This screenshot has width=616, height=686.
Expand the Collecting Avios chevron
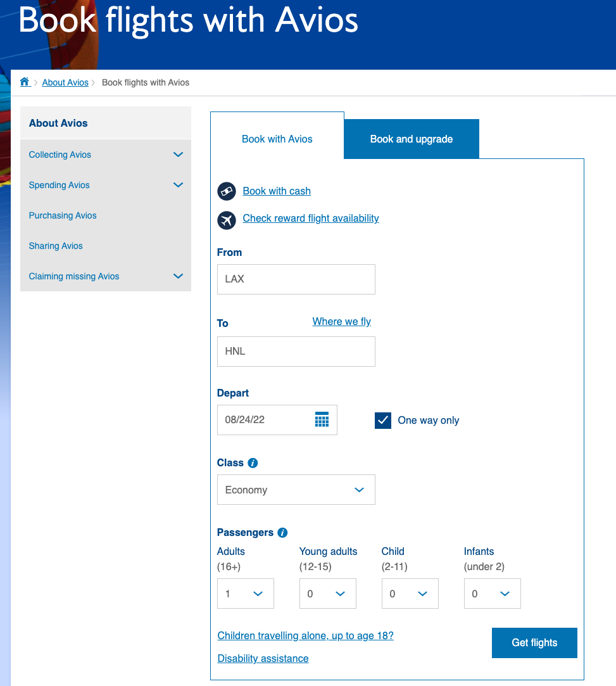(x=178, y=155)
